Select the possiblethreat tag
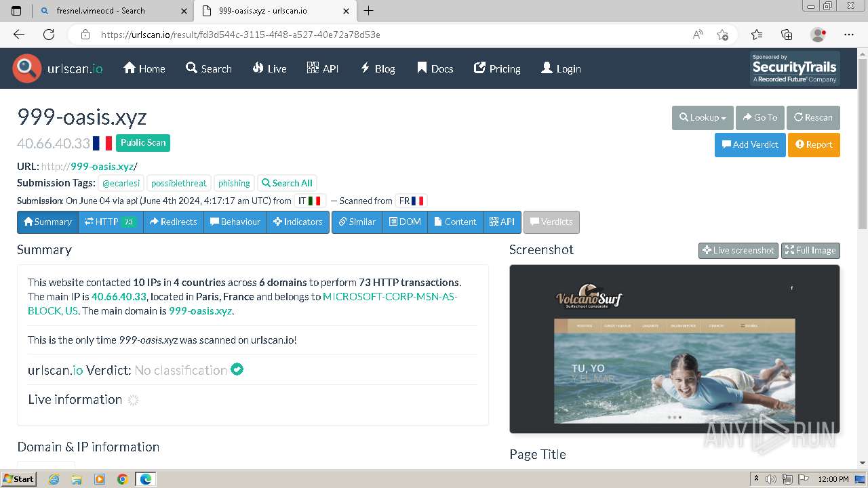The width and height of the screenshot is (868, 488). click(x=179, y=183)
